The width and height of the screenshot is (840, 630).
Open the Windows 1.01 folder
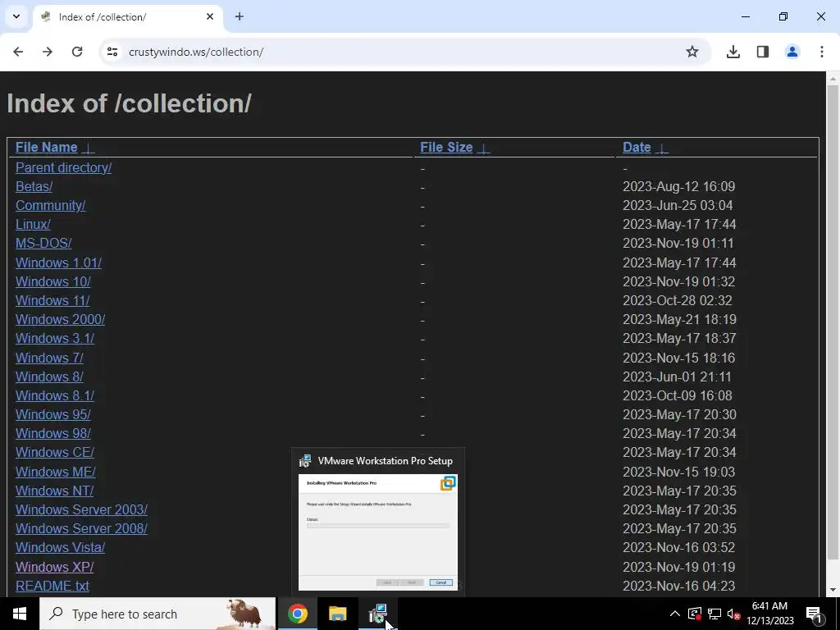coord(58,262)
